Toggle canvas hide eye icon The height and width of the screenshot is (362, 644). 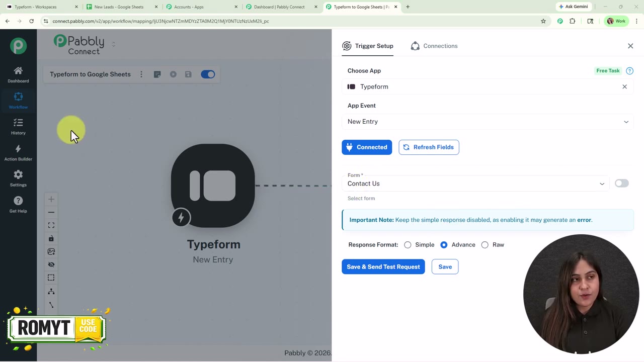click(51, 264)
